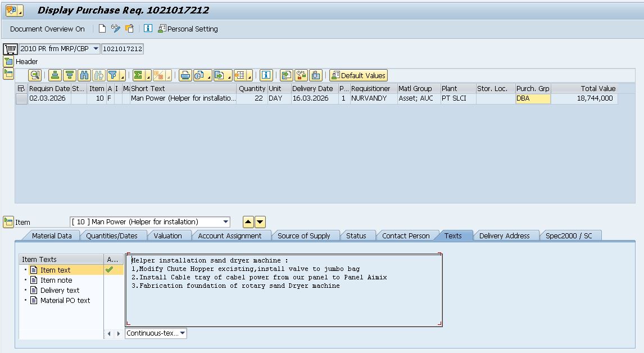Open the Delivery Address tab
The image size is (644, 353).
point(504,236)
